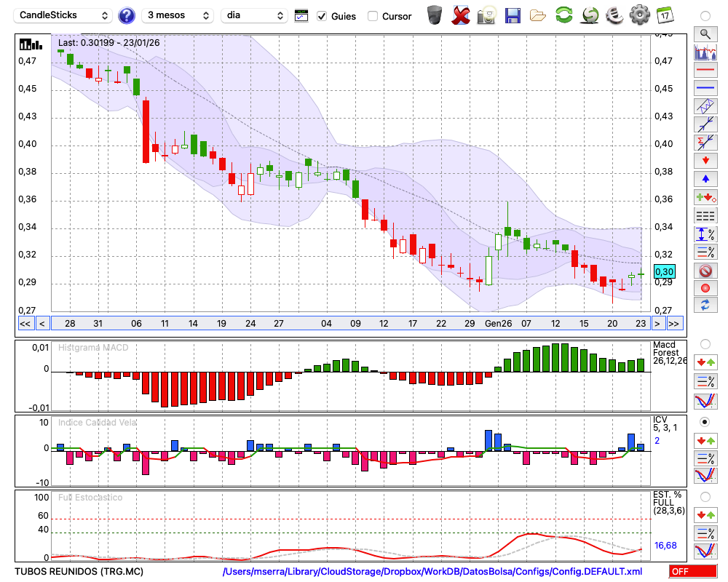Click the 'Macd Forest 26,12,26' label
The width and height of the screenshot is (728, 582).
pyautogui.click(x=669, y=353)
